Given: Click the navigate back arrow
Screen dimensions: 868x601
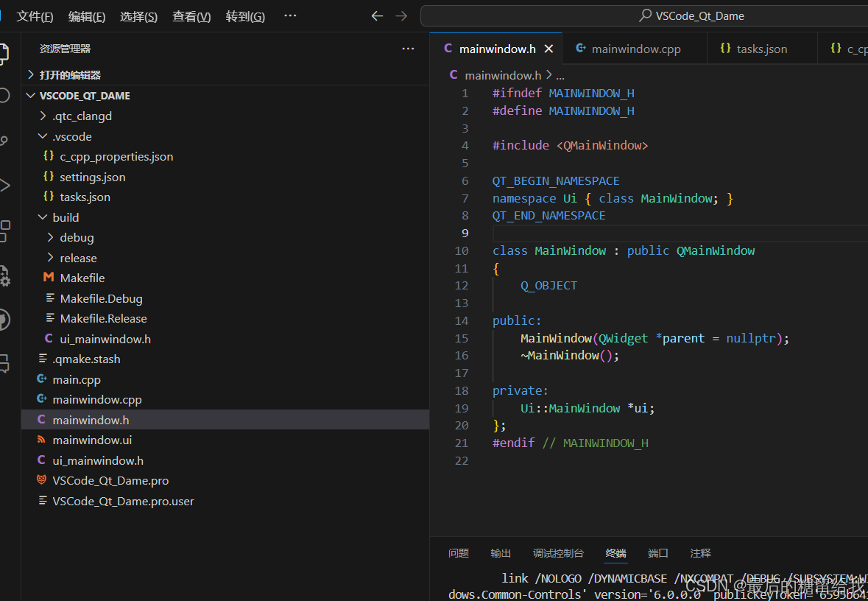Looking at the screenshot, I should pos(377,16).
